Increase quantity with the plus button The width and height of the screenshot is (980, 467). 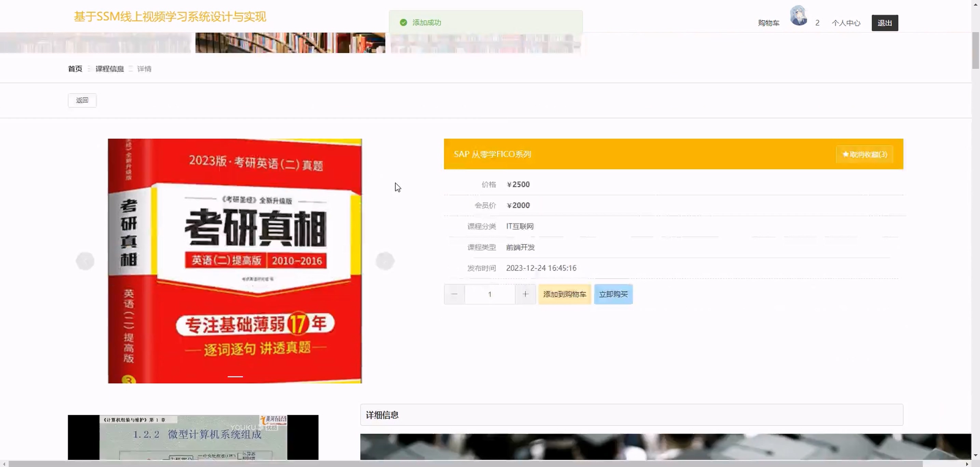tap(526, 294)
